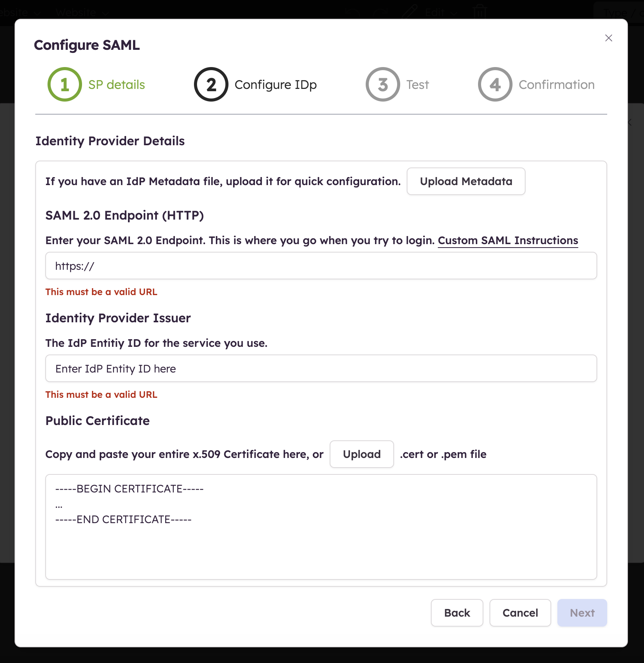The height and width of the screenshot is (663, 644).
Task: Click the redo arrow icon
Action: point(379,11)
